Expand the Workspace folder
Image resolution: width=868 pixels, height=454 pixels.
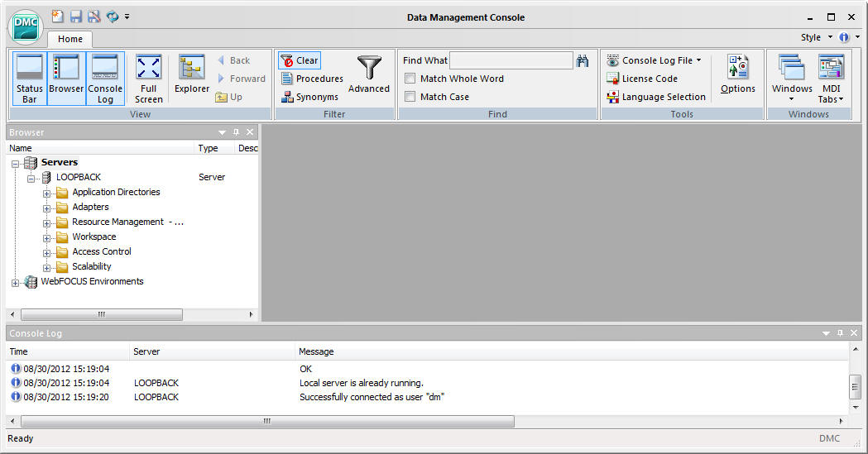[x=46, y=238]
